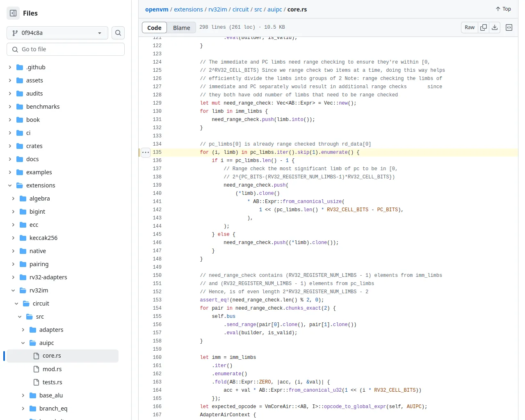The width and height of the screenshot is (525, 420).
Task: Open line 135 actions ellipsis menu
Action: coord(146,152)
